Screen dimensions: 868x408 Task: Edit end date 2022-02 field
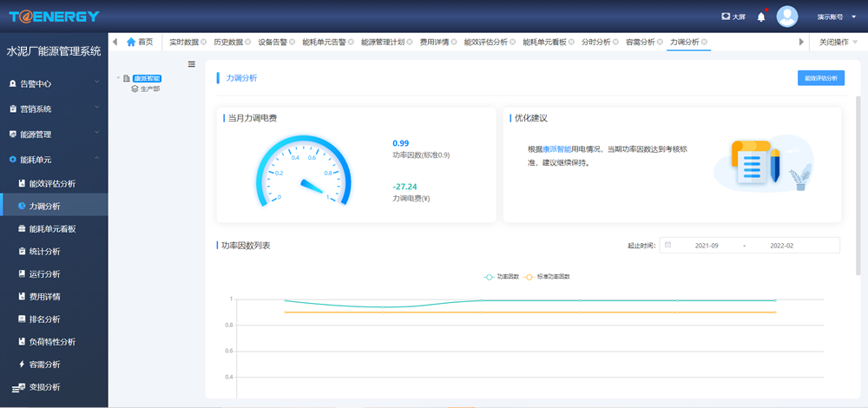782,246
